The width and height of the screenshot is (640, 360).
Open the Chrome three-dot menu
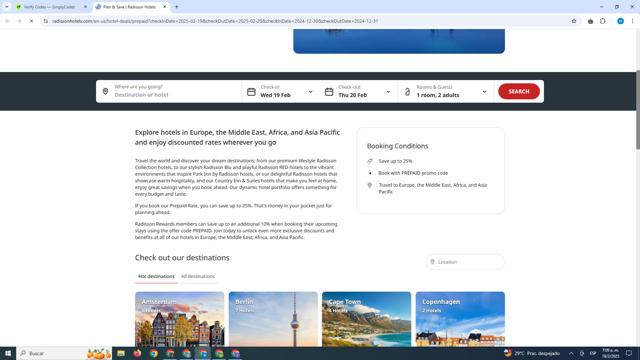click(x=632, y=21)
